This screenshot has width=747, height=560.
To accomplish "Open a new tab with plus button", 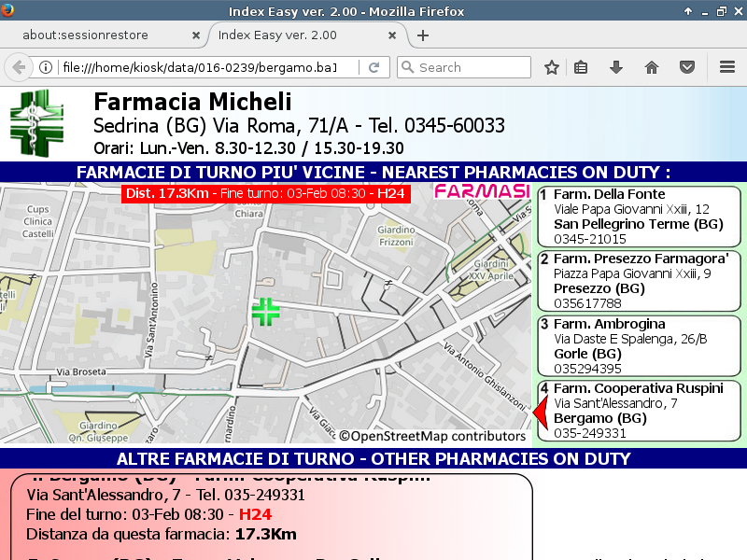I will [x=423, y=35].
